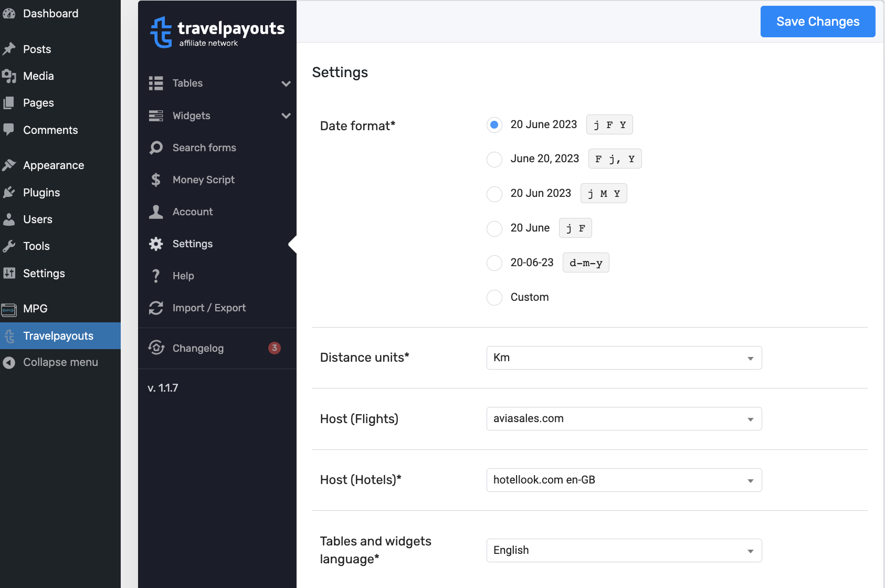Click the Import / Export arrows icon
Screen dimensions: 885x588
[156, 308]
